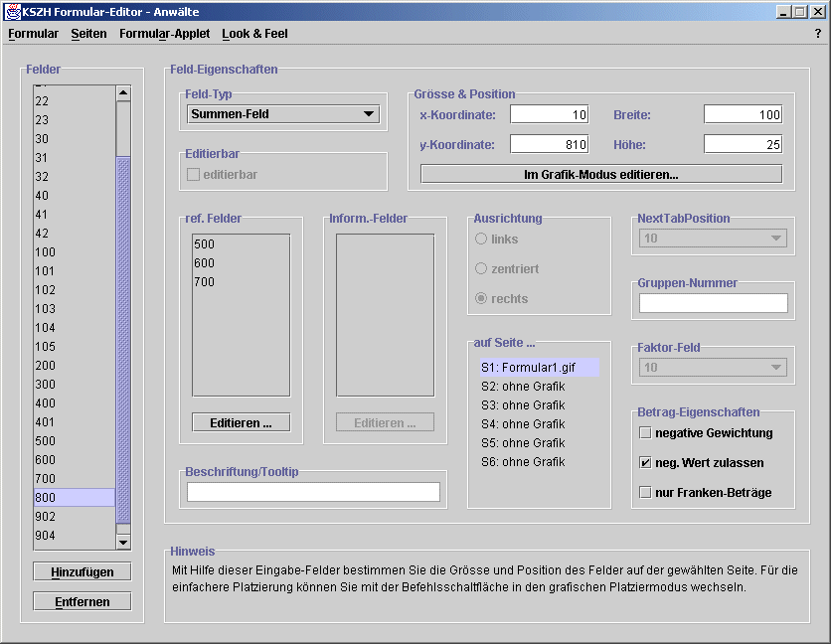Select field 300 in Felder list
Viewport: 831px width, 644px height.
(75, 384)
